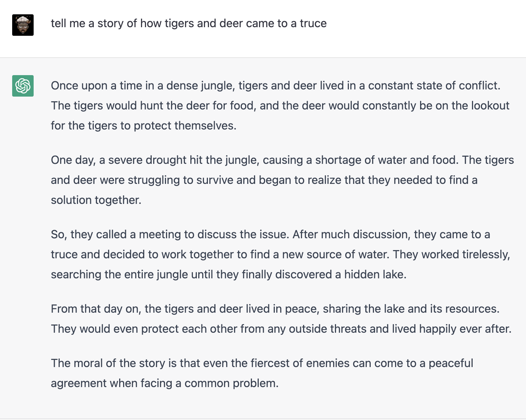Click the paragraph starting 'So, they called a meeting'
The height and width of the screenshot is (420, 526).
pyautogui.click(x=281, y=254)
